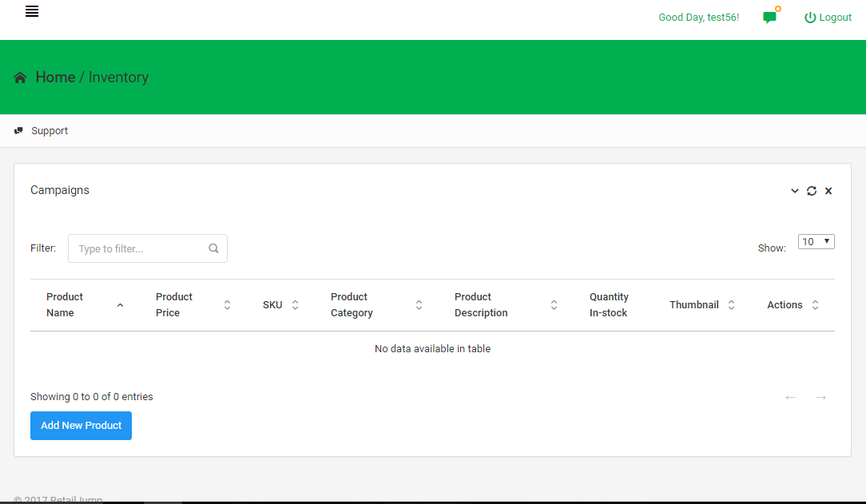Click the Support chat bubbles icon

[19, 131]
